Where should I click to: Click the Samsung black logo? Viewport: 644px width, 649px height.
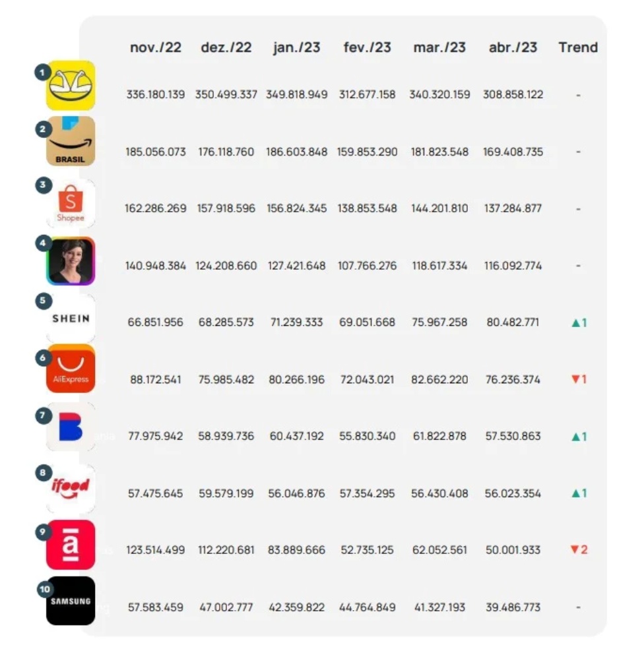[x=71, y=601]
